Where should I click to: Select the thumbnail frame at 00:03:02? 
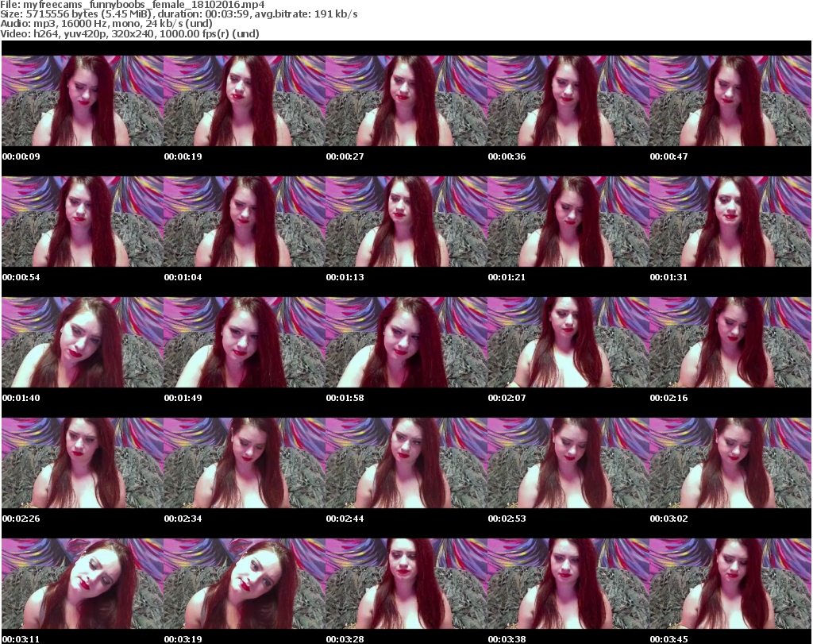[x=730, y=463]
